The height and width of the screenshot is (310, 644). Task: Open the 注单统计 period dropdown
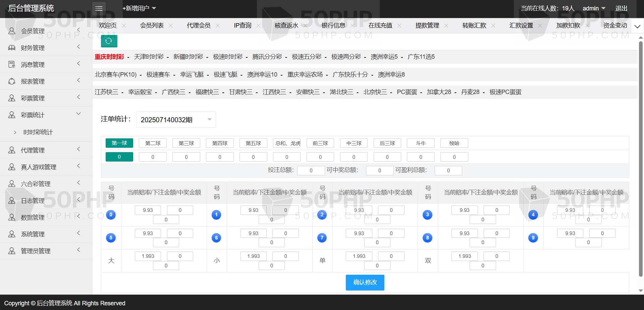176,120
